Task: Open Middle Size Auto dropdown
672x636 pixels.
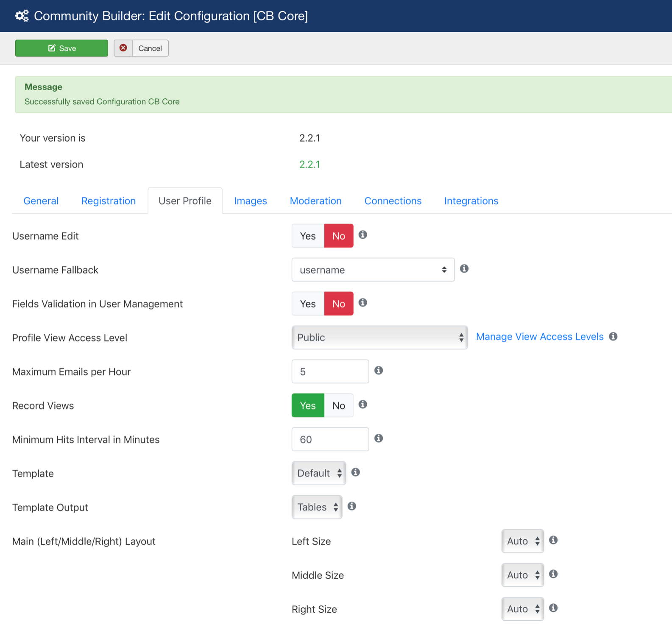Action: [x=523, y=575]
